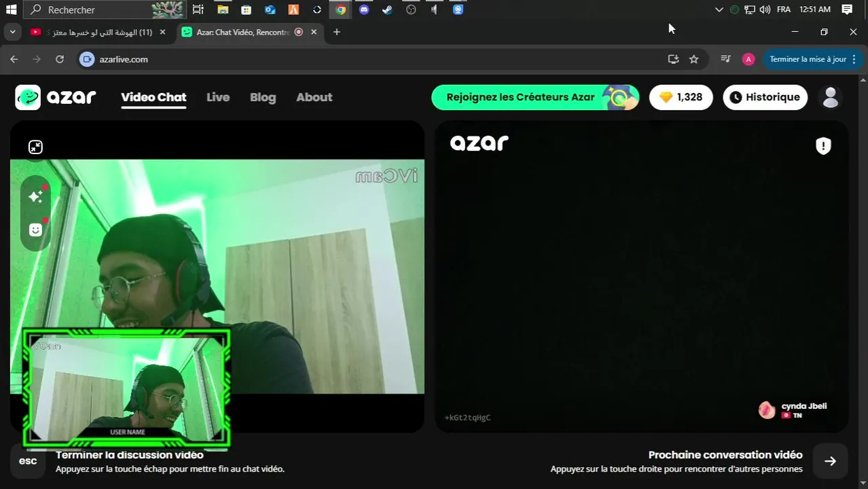Screen dimensions: 868x489
Task: Open Microsoft Store from taskbar
Action: [x=246, y=10]
